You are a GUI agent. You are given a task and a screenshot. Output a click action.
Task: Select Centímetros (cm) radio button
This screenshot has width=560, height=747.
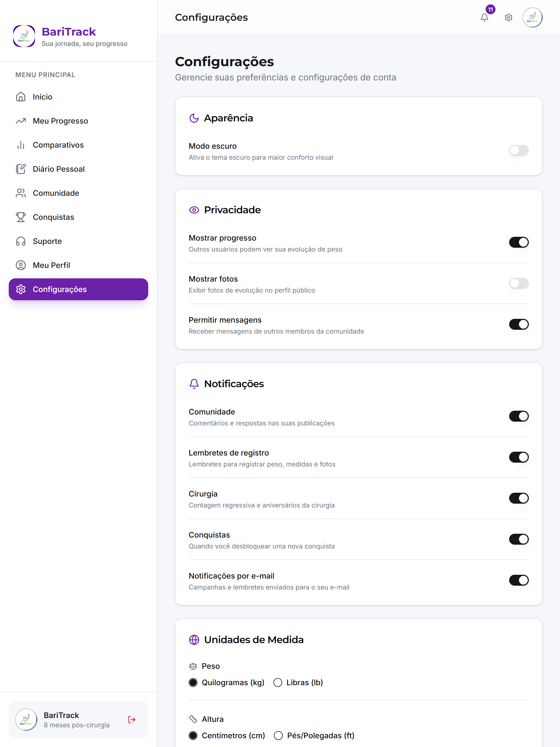[x=193, y=736]
